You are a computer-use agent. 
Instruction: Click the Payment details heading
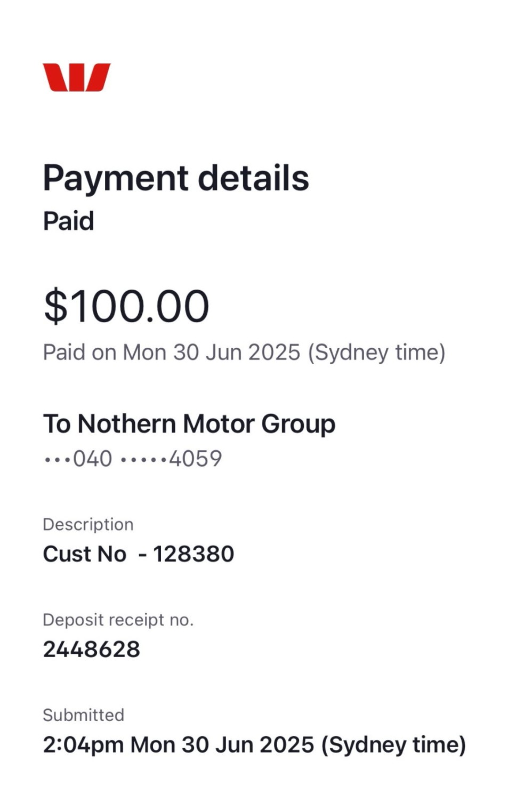coord(175,178)
